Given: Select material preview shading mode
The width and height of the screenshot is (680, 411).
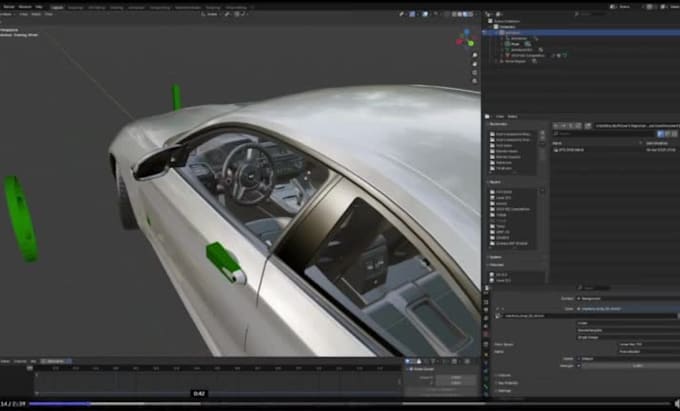Looking at the screenshot, I should pos(465,14).
